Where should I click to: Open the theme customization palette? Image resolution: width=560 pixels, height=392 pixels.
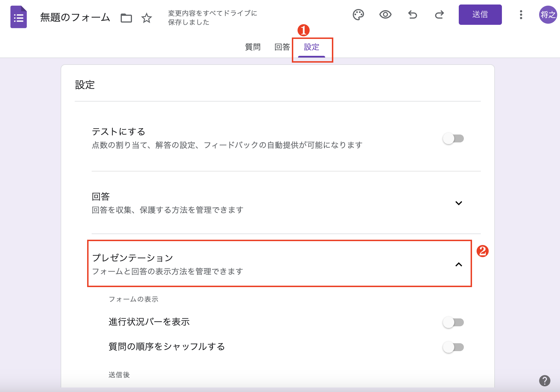pyautogui.click(x=358, y=15)
